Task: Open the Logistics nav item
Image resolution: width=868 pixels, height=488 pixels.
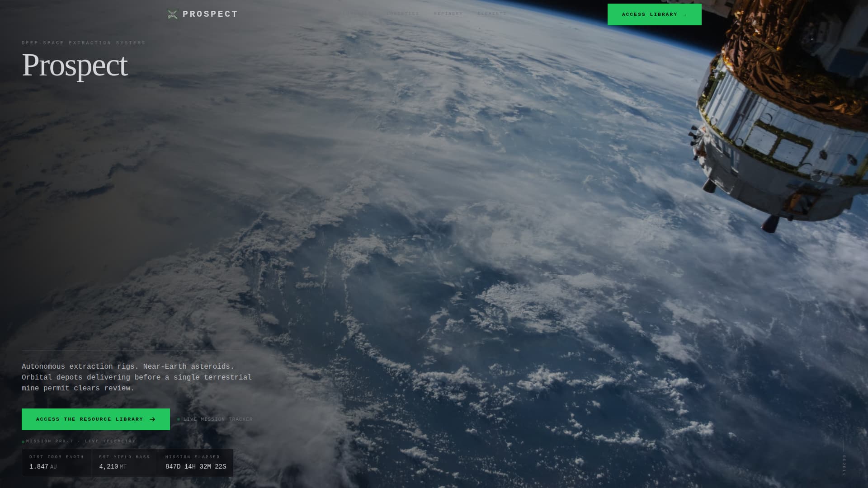Action: (403, 14)
